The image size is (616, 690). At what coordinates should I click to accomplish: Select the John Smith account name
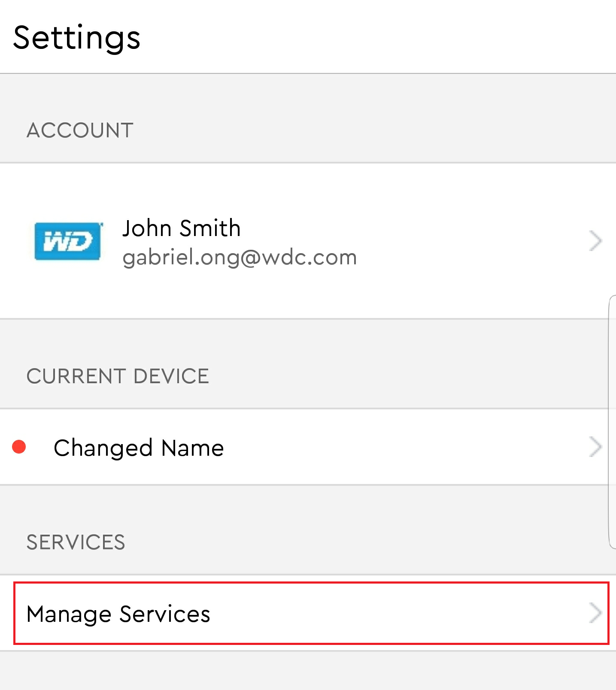click(181, 228)
